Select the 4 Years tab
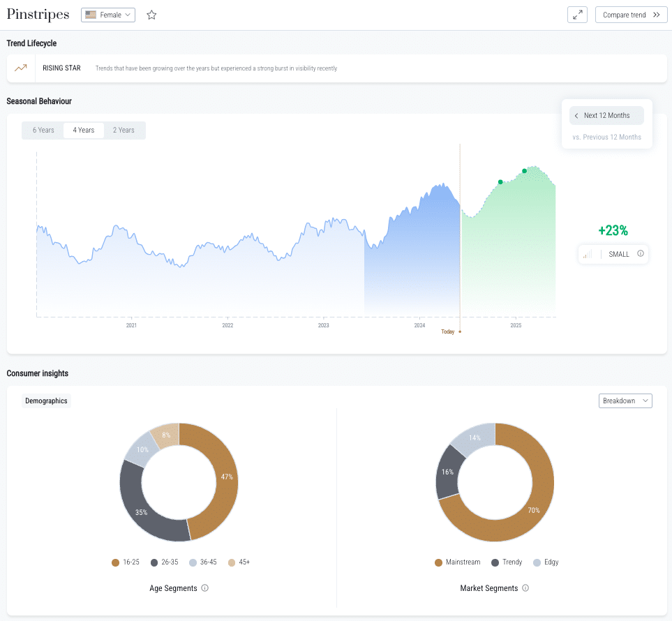 click(84, 130)
